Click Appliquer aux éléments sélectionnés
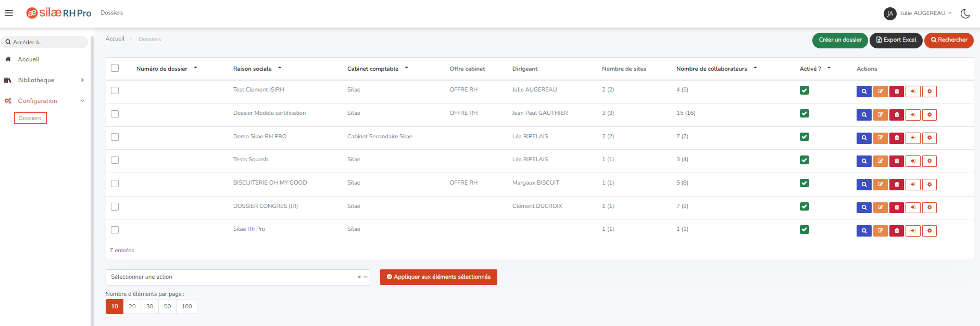 click(438, 277)
